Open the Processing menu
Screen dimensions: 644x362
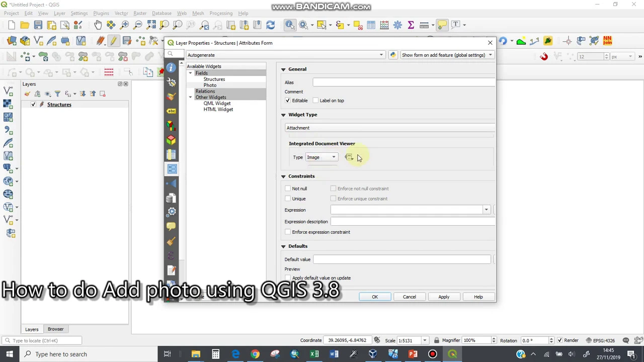click(221, 13)
